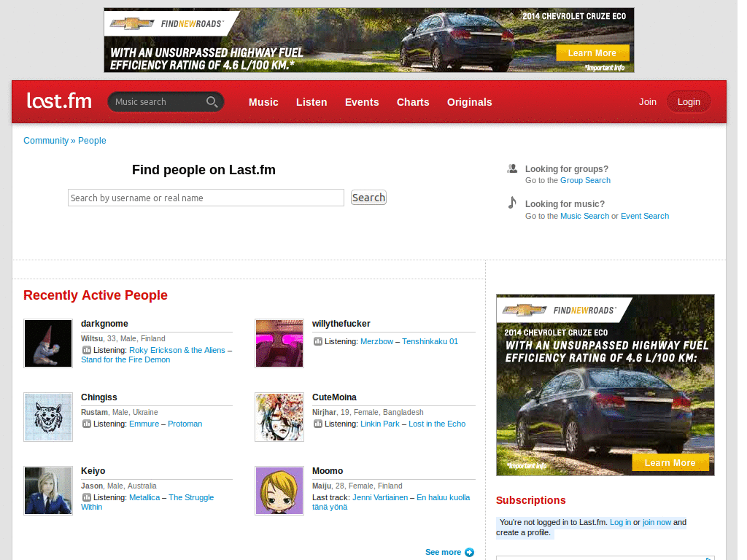
Task: Click the Login button
Action: click(x=689, y=101)
